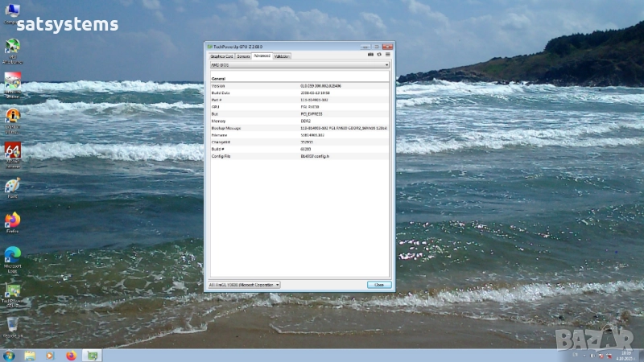The image size is (644, 362).
Task: Click the GPU-Z refresh icon
Action: [379, 56]
